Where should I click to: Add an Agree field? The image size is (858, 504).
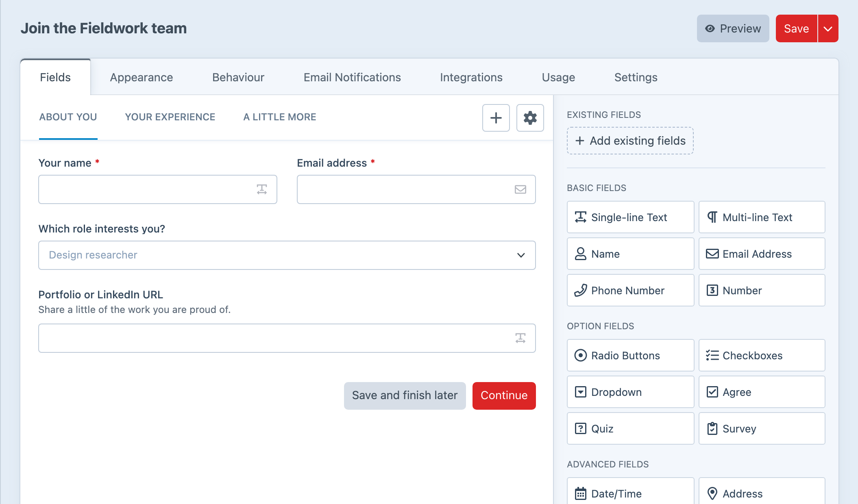[x=762, y=392]
